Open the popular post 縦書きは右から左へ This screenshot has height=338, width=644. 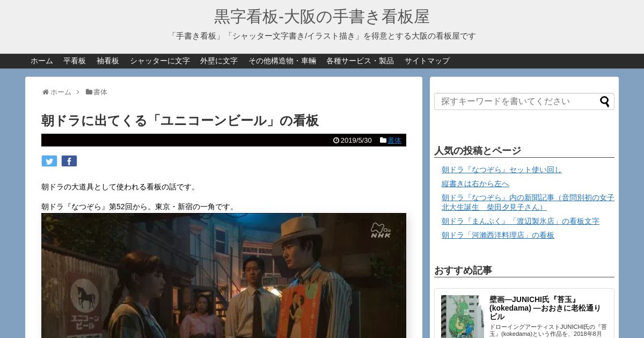[x=475, y=183]
